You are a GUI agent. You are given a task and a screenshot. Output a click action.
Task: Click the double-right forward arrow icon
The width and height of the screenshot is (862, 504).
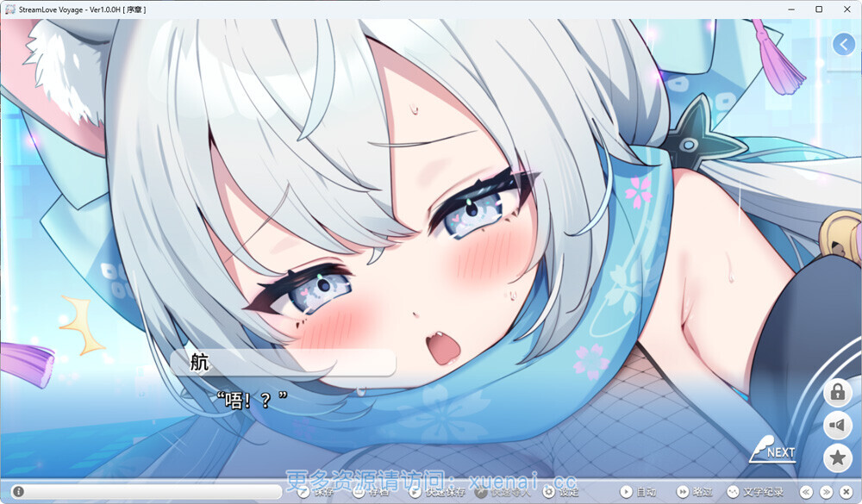point(826,492)
